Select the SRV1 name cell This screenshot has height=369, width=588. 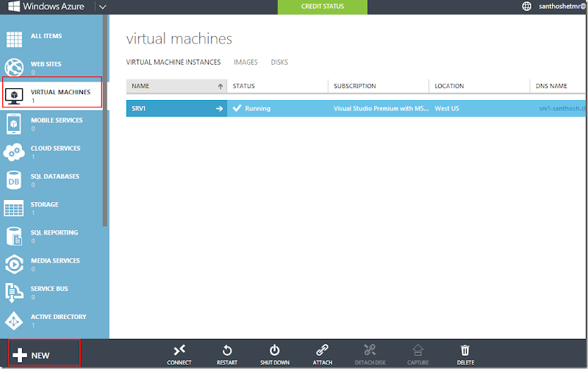point(176,108)
